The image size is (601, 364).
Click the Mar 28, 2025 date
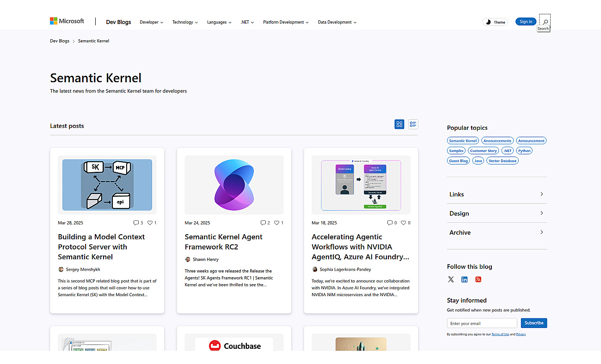coord(71,223)
